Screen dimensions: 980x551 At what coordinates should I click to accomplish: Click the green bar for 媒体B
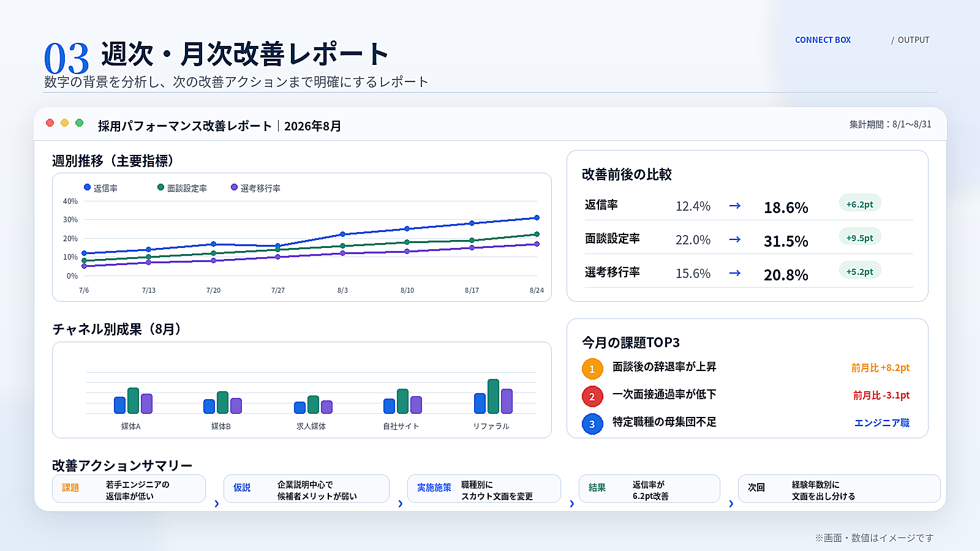tap(222, 402)
